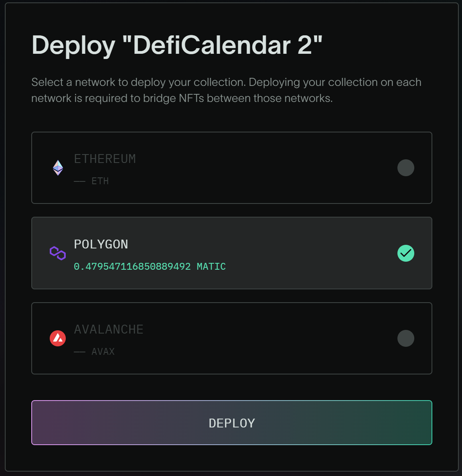Select the Avalanche network radio circle
The height and width of the screenshot is (476, 462).
(x=406, y=338)
